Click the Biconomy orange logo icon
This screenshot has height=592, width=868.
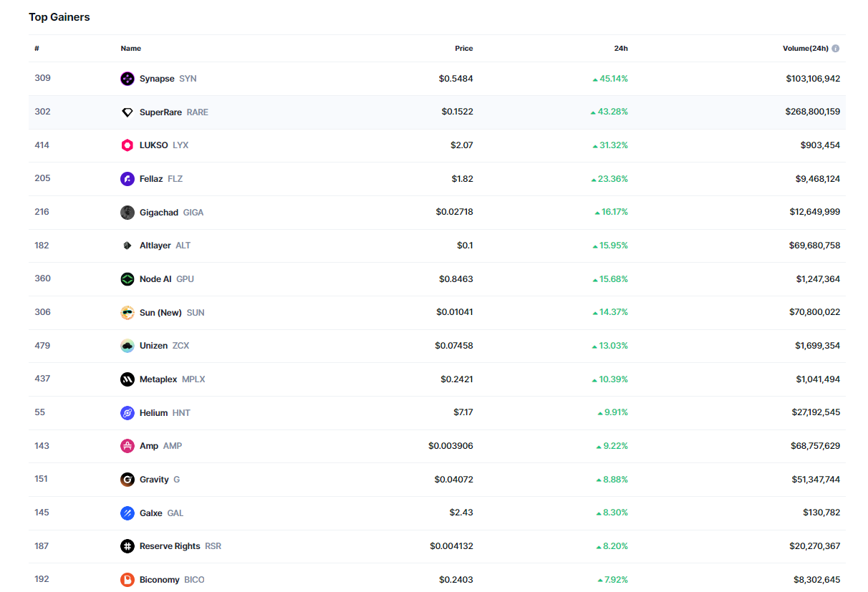[127, 580]
